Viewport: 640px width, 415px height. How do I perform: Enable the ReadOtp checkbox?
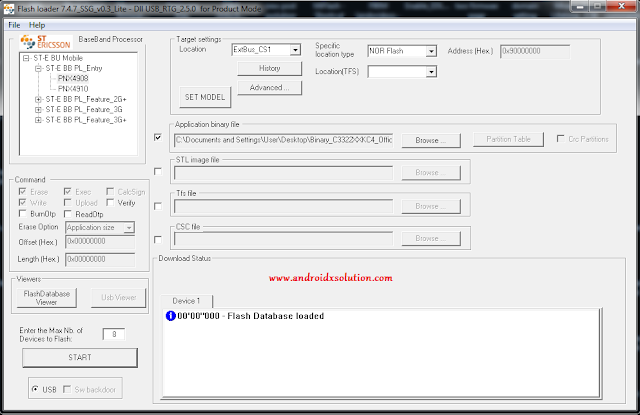[68, 214]
